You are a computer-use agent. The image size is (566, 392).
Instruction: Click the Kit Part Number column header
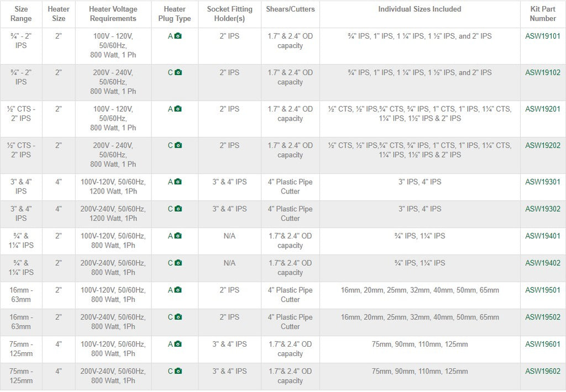click(542, 14)
